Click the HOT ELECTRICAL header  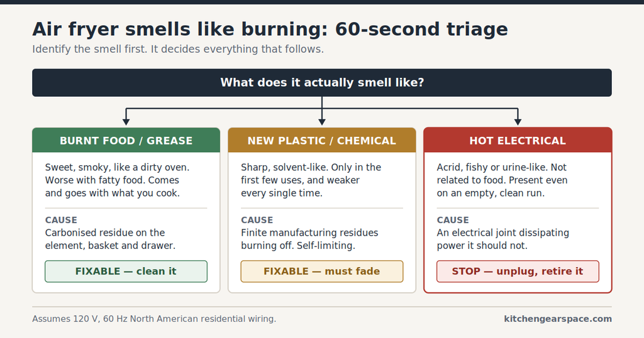tap(518, 140)
